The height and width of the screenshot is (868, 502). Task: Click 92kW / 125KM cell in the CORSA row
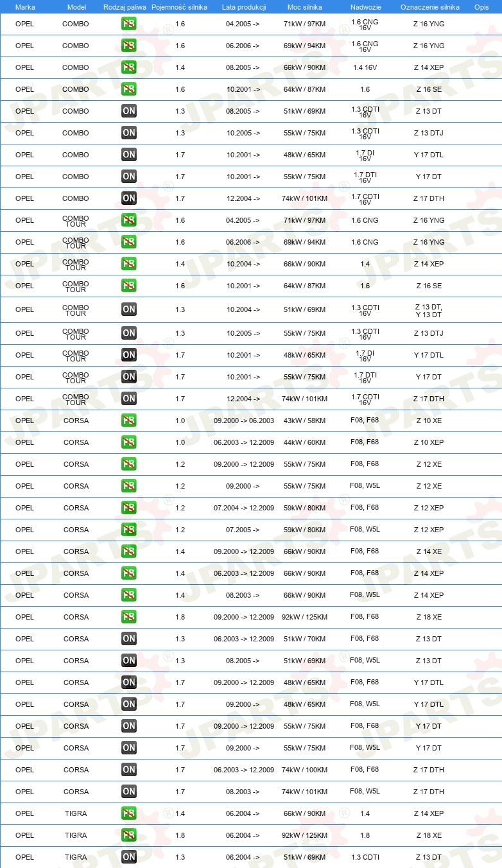click(305, 617)
